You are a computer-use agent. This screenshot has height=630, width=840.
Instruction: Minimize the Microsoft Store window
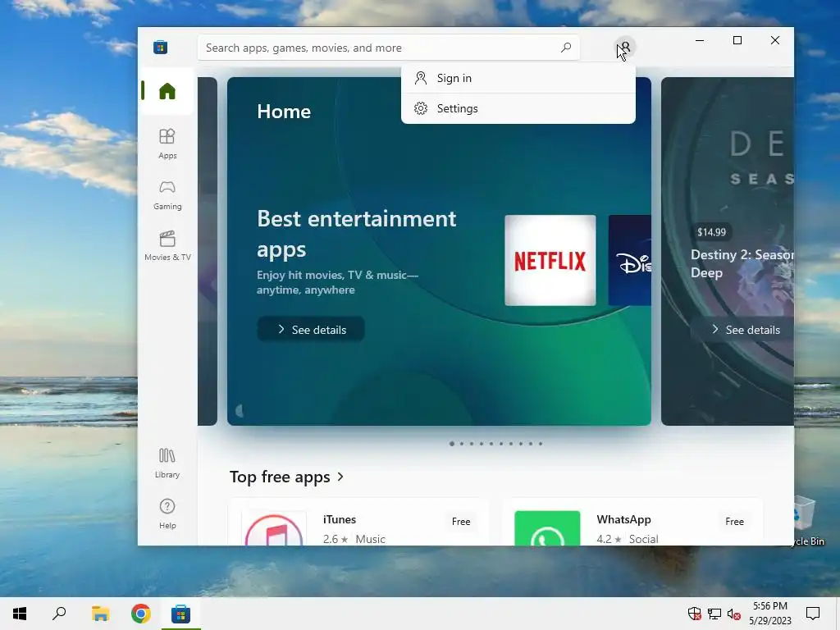point(700,41)
